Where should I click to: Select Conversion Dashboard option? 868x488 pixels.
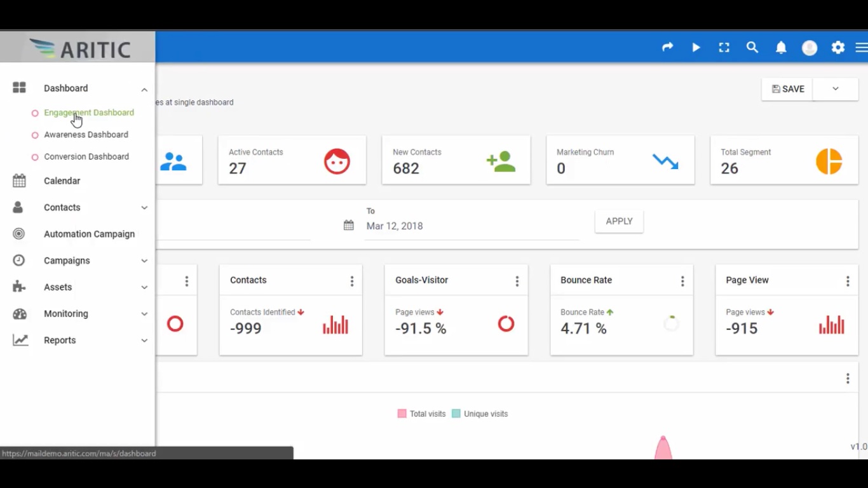tap(86, 157)
